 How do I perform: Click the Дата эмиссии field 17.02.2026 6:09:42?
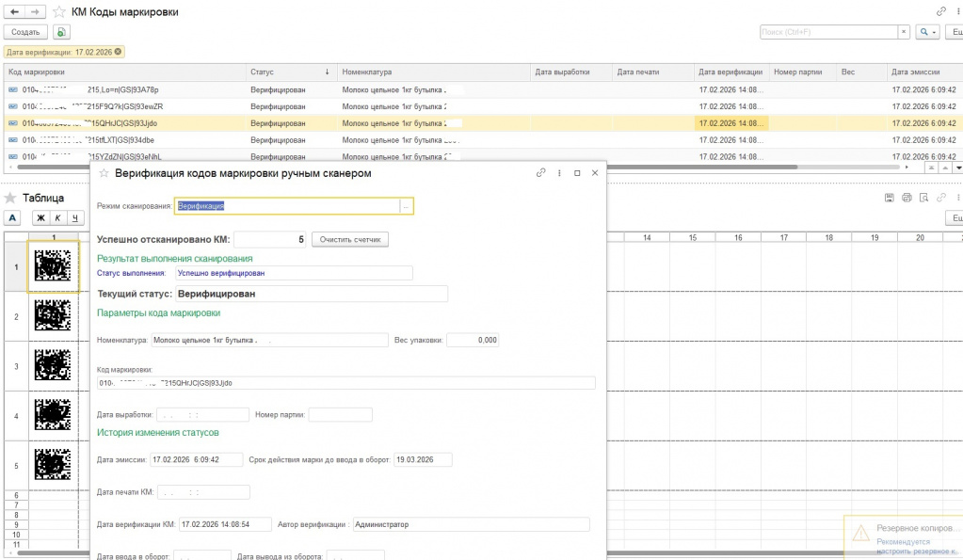[x=196, y=460]
